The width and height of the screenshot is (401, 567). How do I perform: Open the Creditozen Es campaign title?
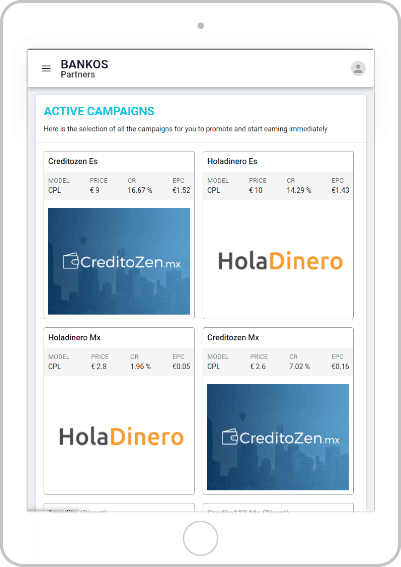pos(73,161)
